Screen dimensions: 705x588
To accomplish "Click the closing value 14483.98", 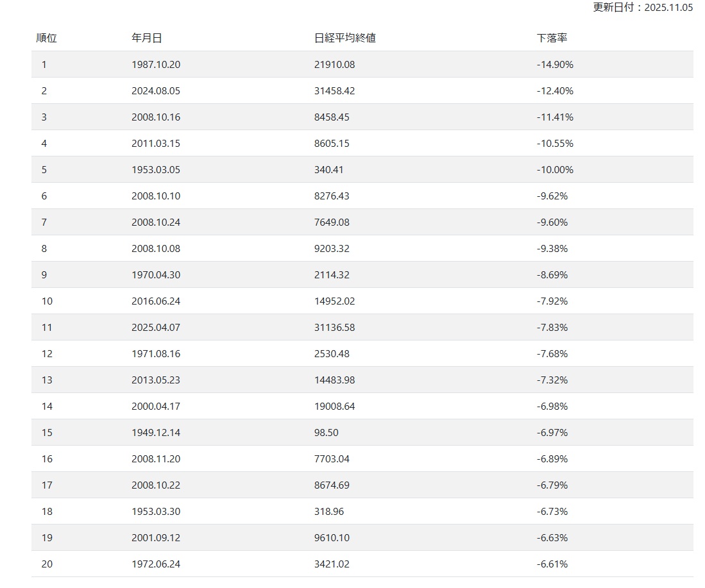I will [334, 380].
